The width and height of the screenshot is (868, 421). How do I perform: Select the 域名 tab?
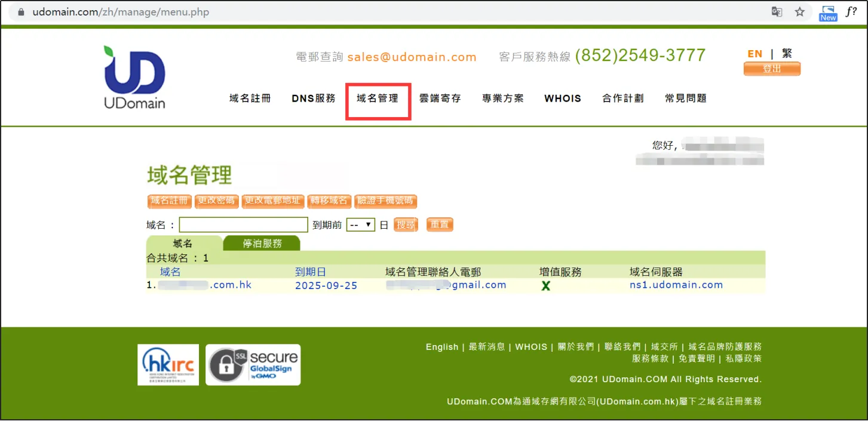(183, 244)
